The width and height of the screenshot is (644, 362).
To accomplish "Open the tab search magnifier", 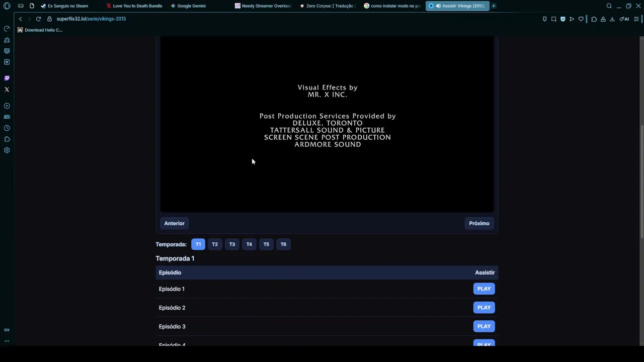I will [609, 6].
